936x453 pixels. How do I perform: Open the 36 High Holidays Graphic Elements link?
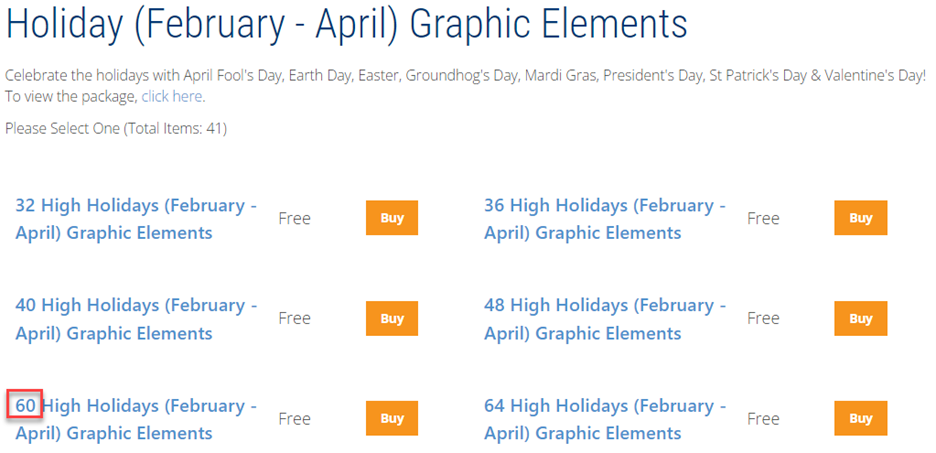pos(604,219)
